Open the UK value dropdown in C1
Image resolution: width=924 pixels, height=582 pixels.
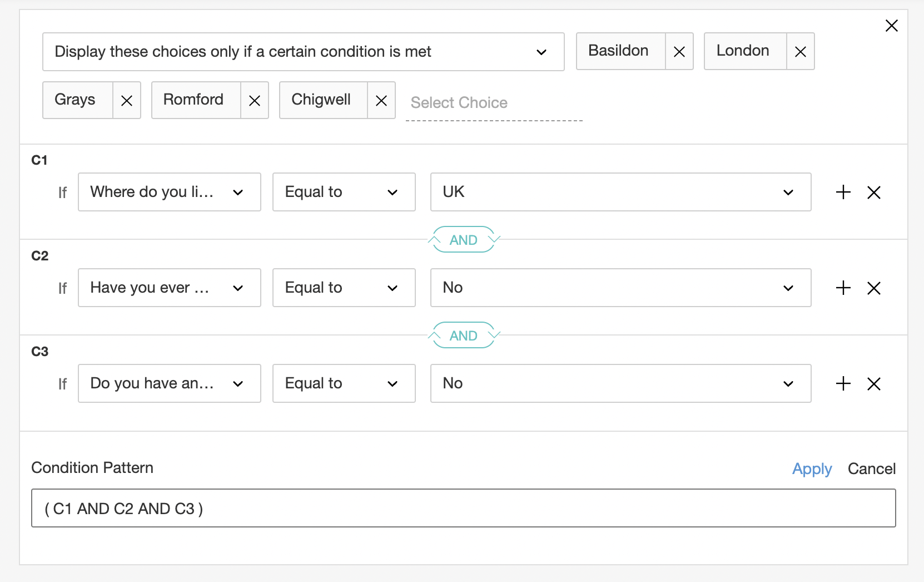(x=620, y=192)
